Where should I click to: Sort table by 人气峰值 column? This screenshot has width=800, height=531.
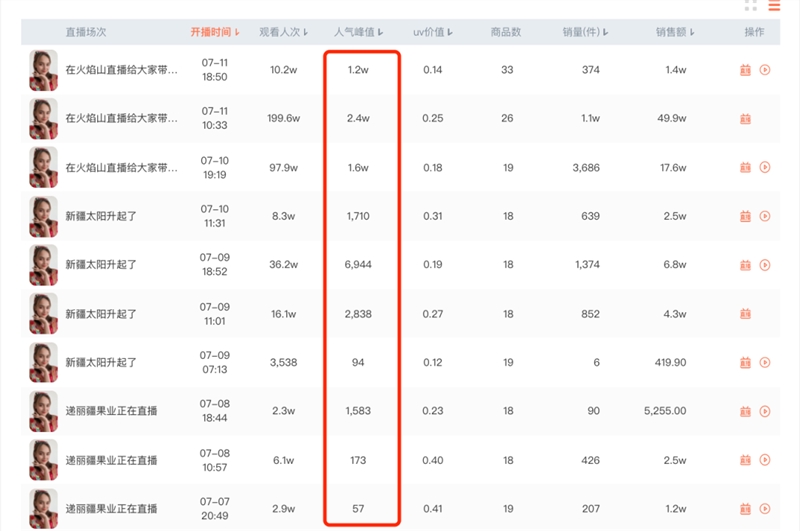360,32
